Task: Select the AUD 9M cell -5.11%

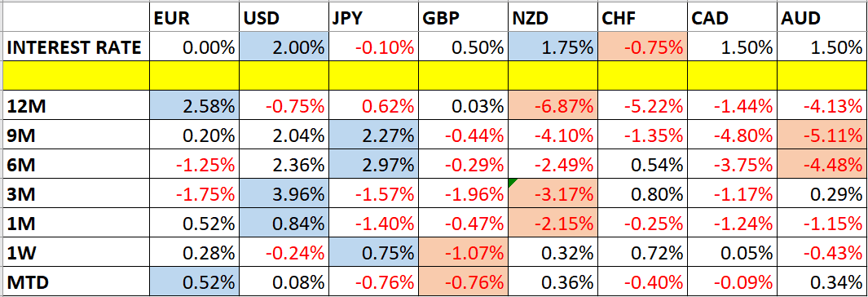Action: point(822,134)
